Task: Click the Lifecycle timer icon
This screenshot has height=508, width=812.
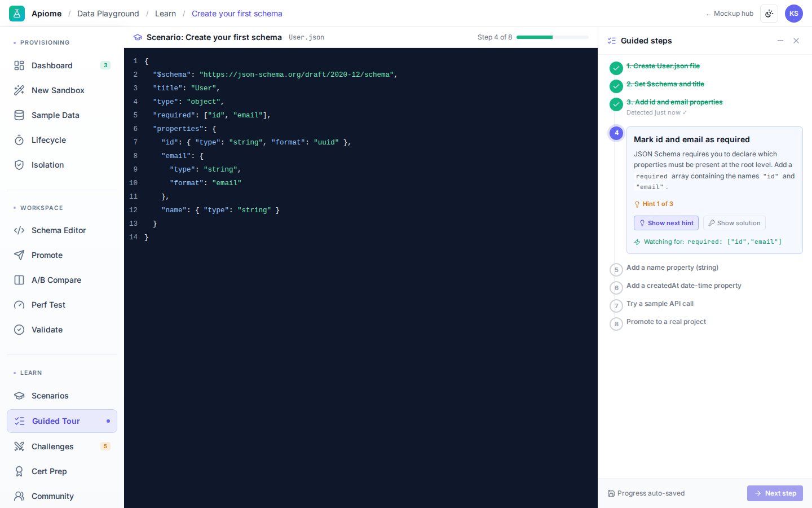Action: pyautogui.click(x=19, y=140)
